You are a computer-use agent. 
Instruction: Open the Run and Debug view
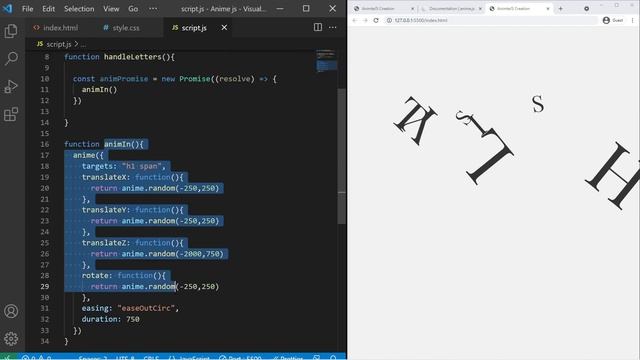11,87
